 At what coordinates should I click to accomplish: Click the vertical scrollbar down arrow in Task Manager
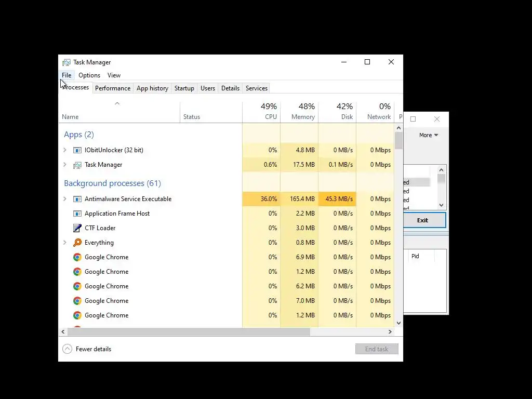(x=398, y=323)
